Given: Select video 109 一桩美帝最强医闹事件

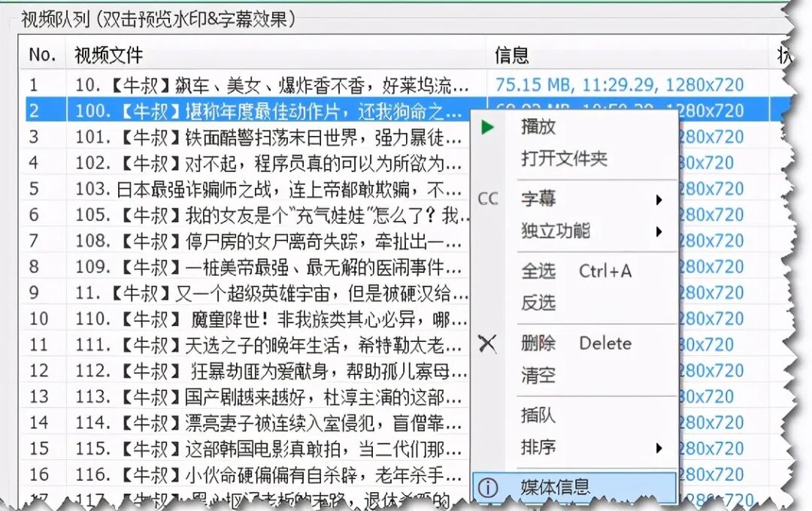Looking at the screenshot, I should (268, 268).
